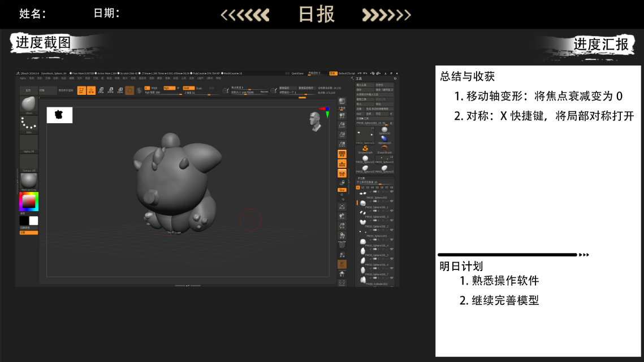Click the head-shaped camera view orientation widget
644x362 pixels.
point(315,121)
